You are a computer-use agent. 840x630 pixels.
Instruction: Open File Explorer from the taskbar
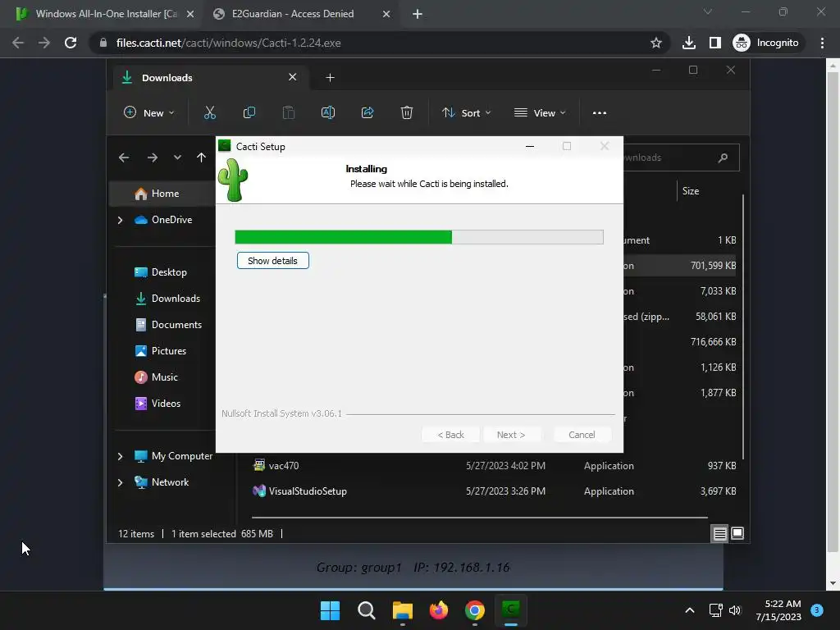pos(402,610)
